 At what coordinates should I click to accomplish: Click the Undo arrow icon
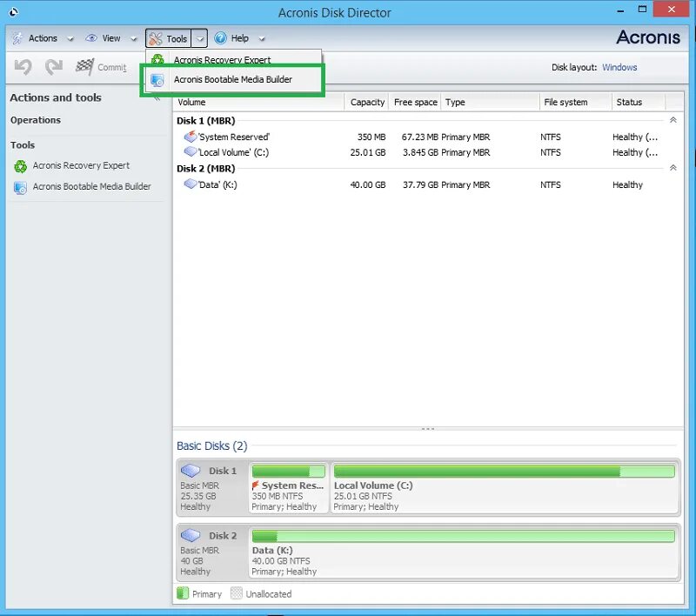[23, 67]
